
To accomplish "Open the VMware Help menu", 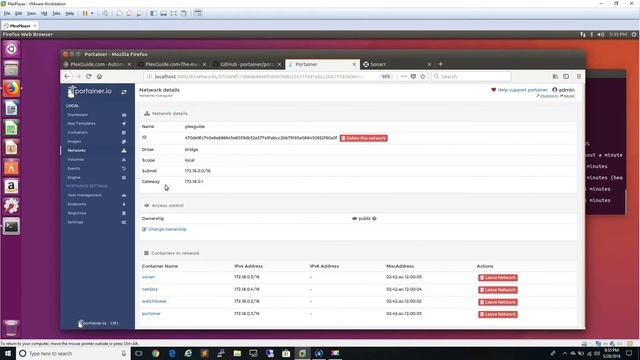I will pos(70,13).
